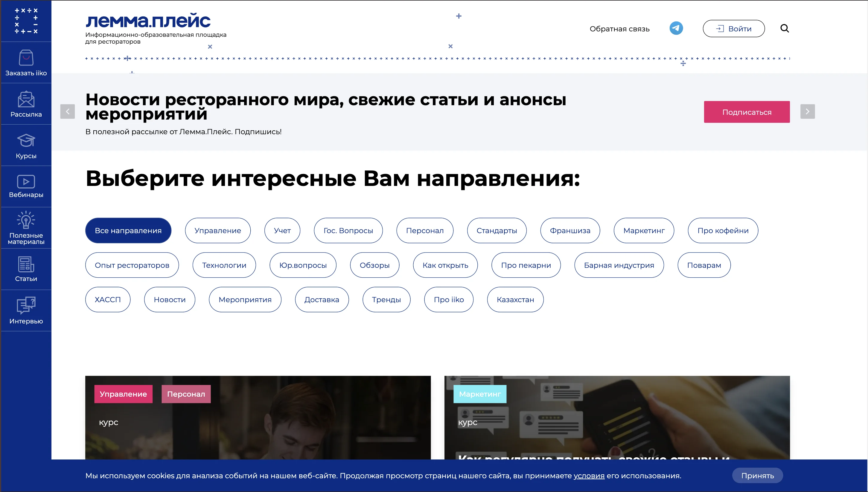Open Полезные материалы lightbulb icon
868x492 pixels.
pyautogui.click(x=26, y=220)
